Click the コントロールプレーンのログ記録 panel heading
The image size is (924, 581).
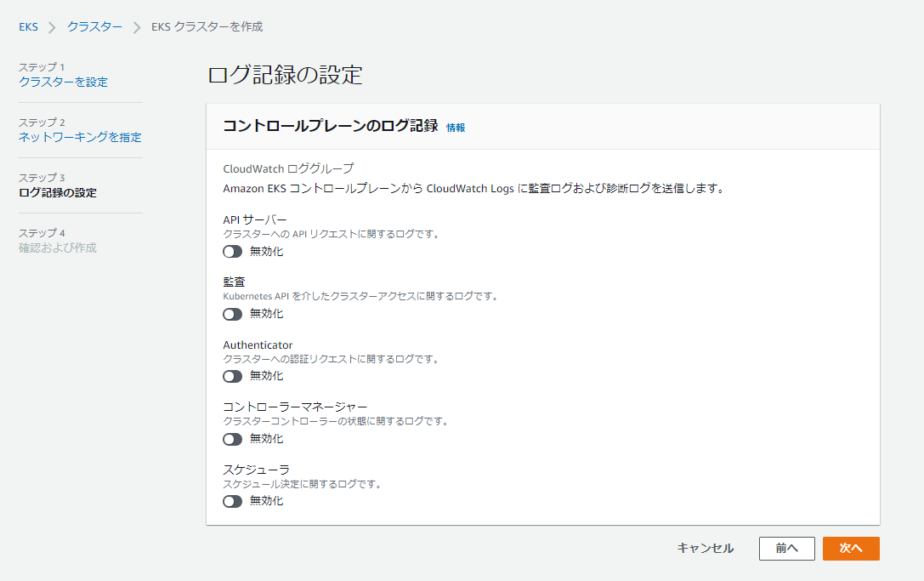pyautogui.click(x=330, y=126)
